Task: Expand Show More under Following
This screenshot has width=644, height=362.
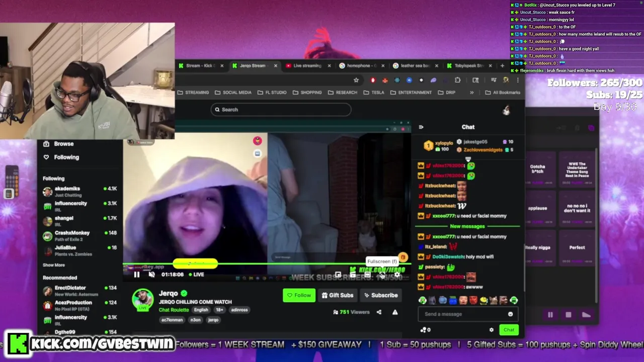Action: [x=54, y=265]
